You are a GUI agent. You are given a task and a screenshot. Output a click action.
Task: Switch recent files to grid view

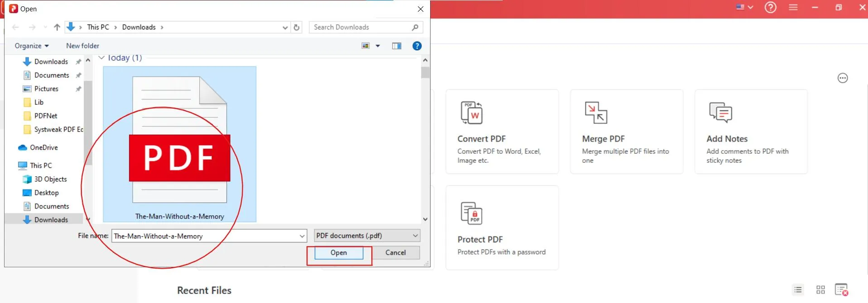tap(820, 290)
